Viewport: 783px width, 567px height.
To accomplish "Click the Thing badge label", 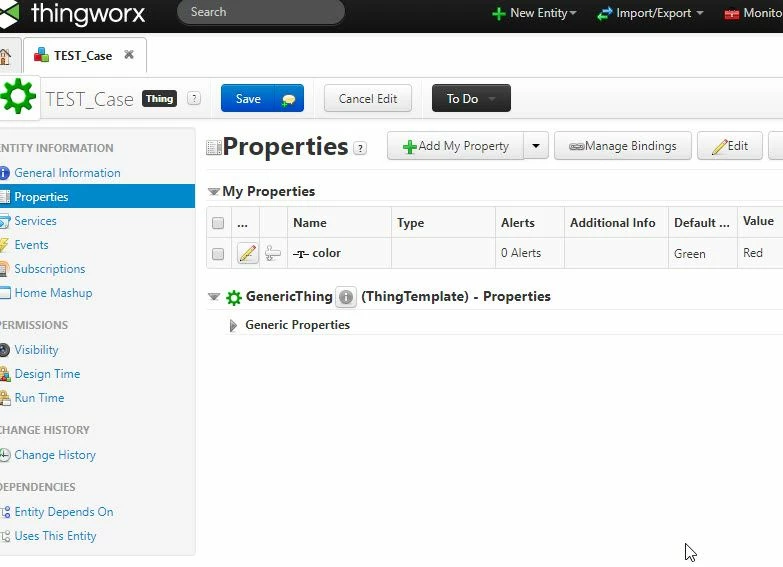I will [159, 98].
